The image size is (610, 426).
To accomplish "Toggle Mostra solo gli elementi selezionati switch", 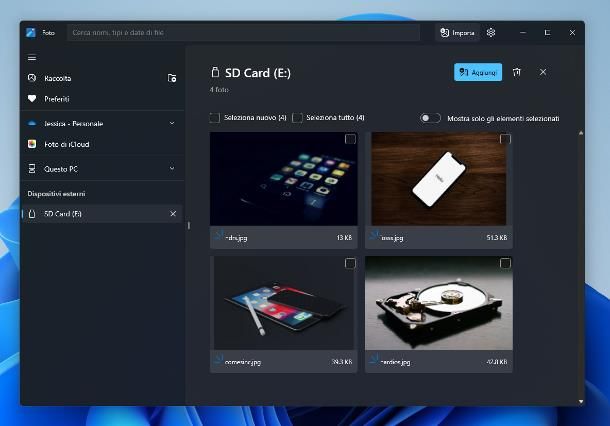I will click(x=430, y=118).
